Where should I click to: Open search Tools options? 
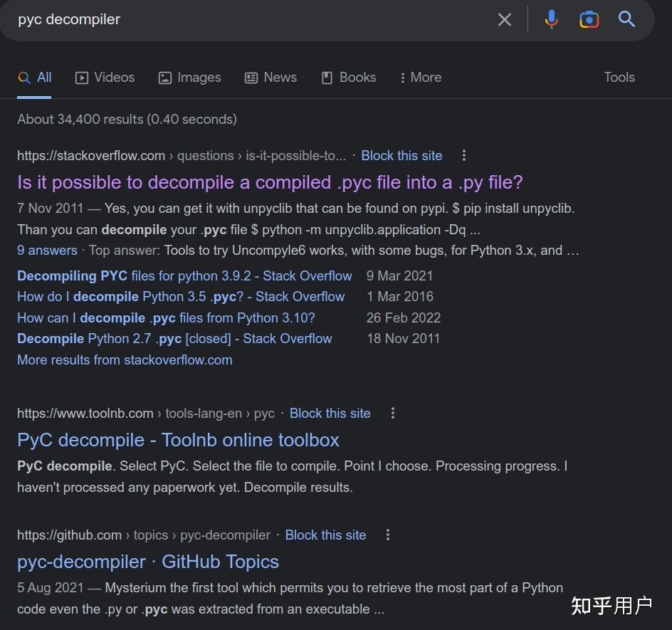[x=619, y=78]
